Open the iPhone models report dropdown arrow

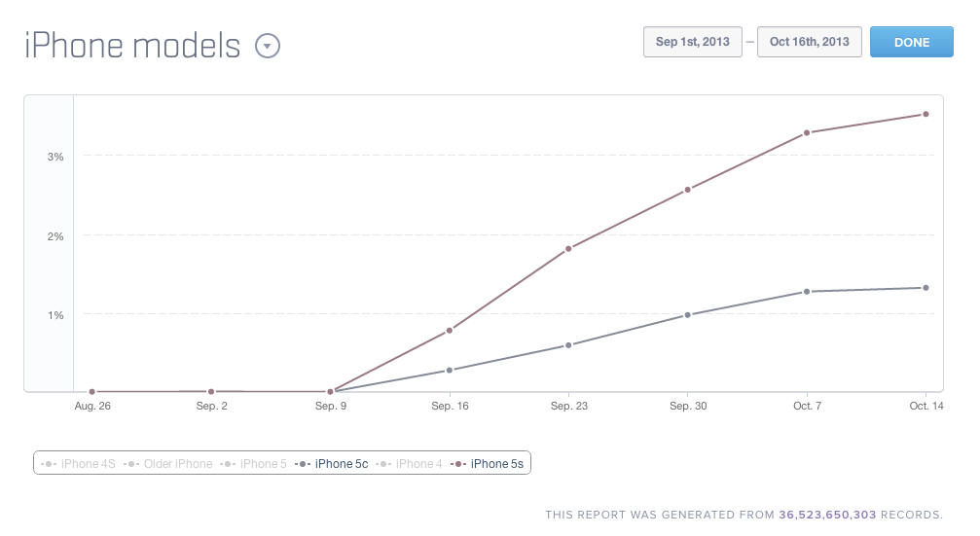pos(268,46)
